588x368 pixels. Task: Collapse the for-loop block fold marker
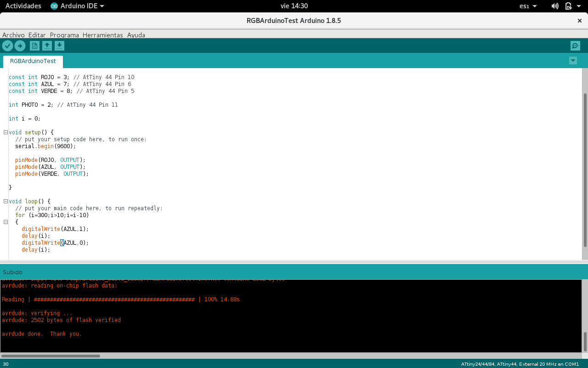point(6,222)
